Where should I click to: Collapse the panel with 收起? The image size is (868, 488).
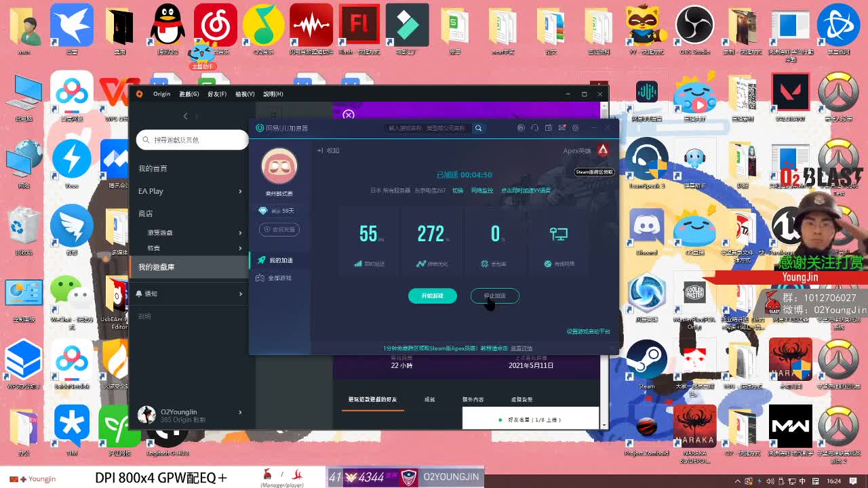pyautogui.click(x=328, y=150)
